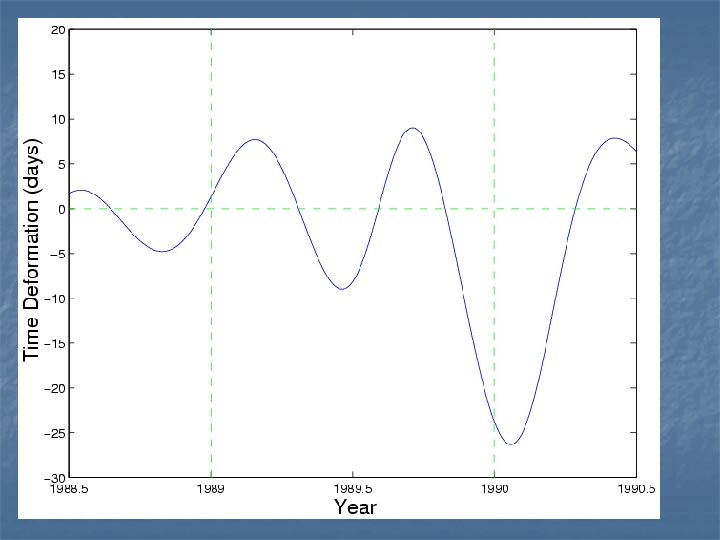Screen dimensions: 720x540
Task: Click the x-axis tick label '1989.5'
Action: 353,489
